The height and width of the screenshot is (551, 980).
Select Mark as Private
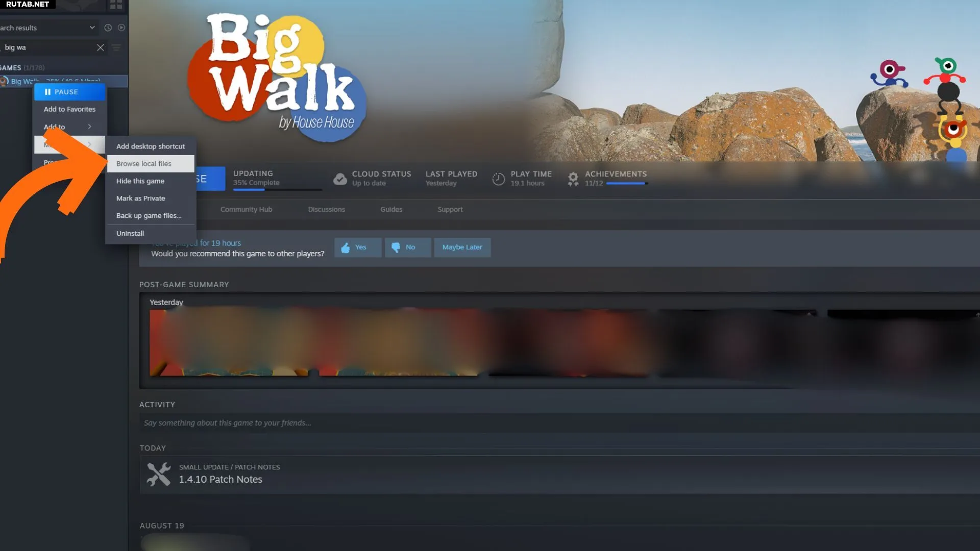(x=151, y=198)
